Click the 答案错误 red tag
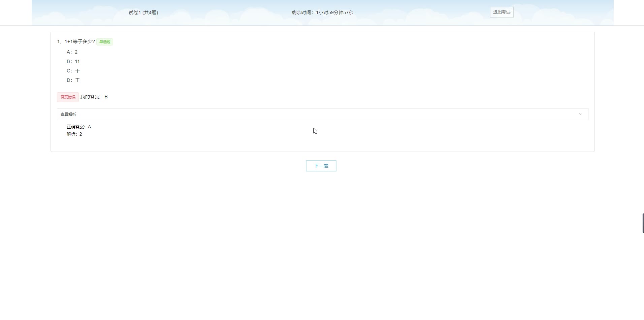644x320 pixels. 68,97
